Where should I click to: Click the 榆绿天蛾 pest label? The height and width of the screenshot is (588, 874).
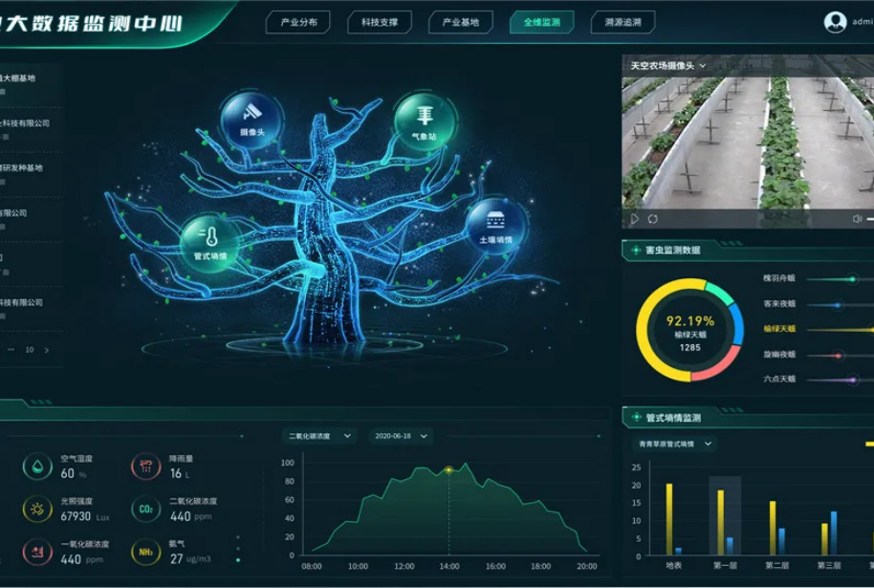[778, 329]
